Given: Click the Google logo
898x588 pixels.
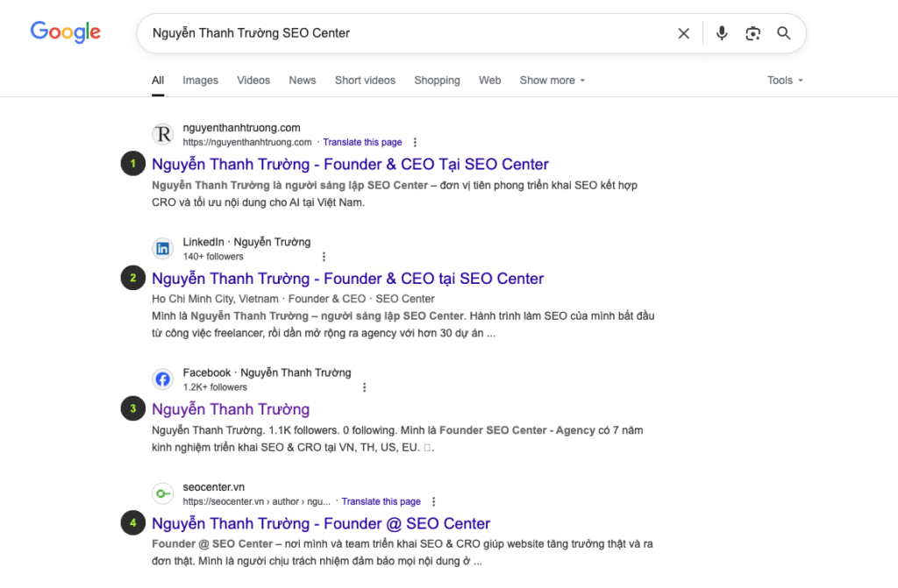Looking at the screenshot, I should pyautogui.click(x=66, y=32).
